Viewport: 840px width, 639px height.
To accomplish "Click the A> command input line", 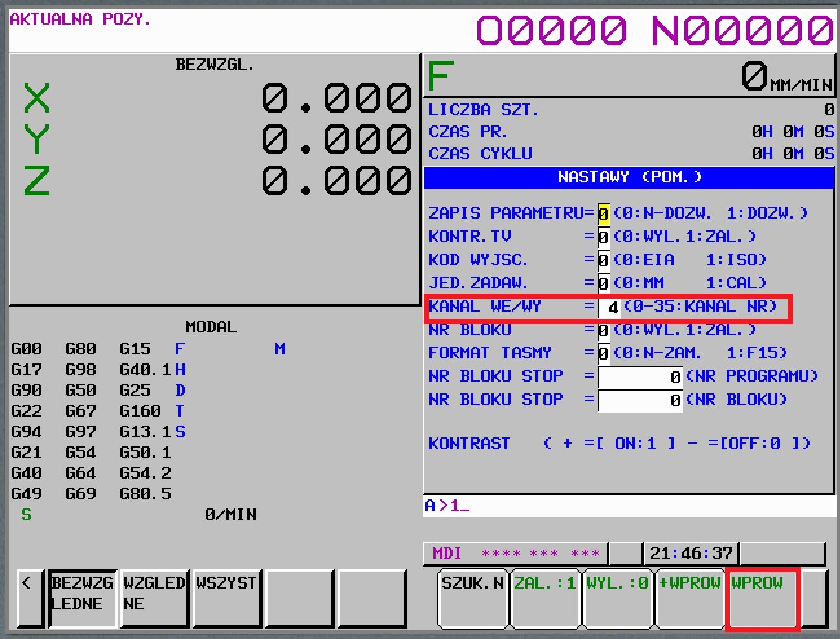I will point(629,506).
